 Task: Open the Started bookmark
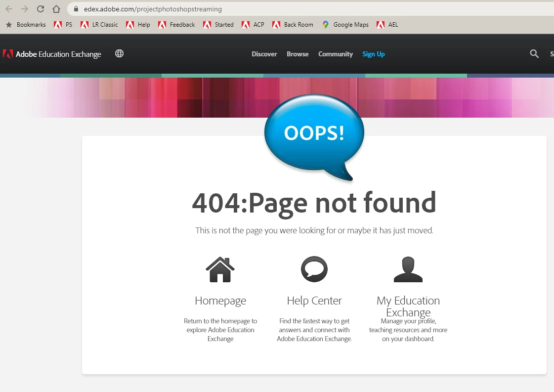click(218, 24)
